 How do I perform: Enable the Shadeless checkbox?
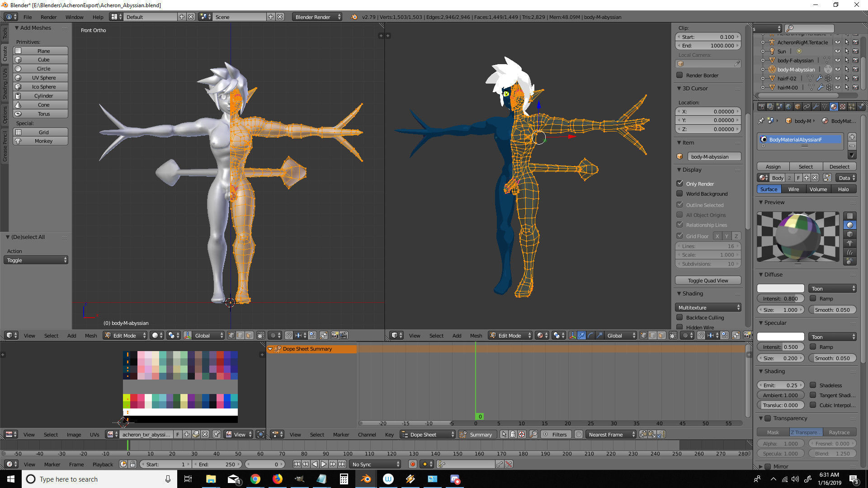[813, 385]
